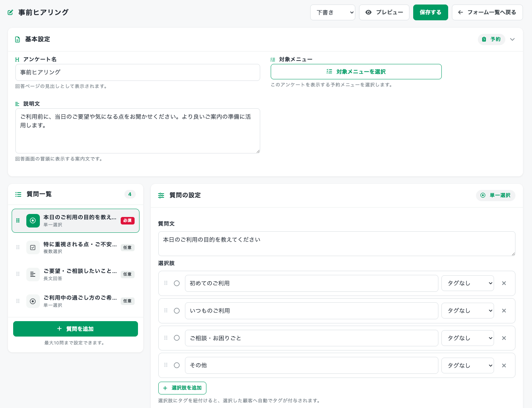Remove the ご相談・お困りごと option

pos(504,338)
